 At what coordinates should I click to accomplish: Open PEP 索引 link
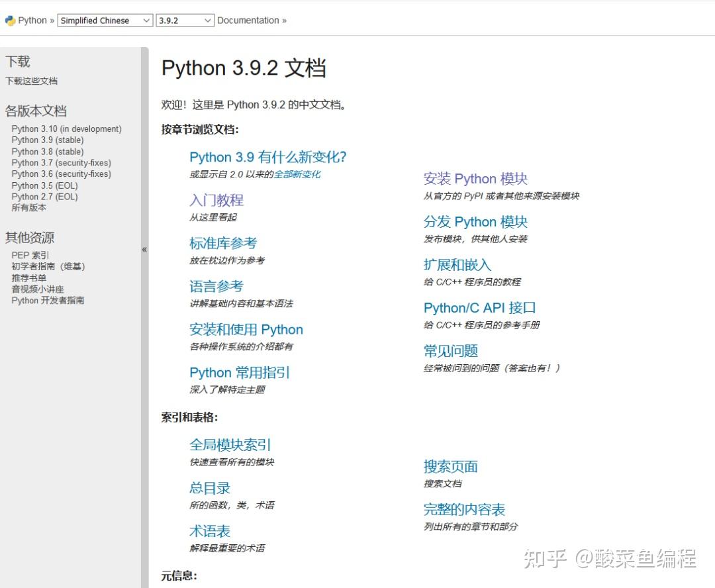click(30, 255)
